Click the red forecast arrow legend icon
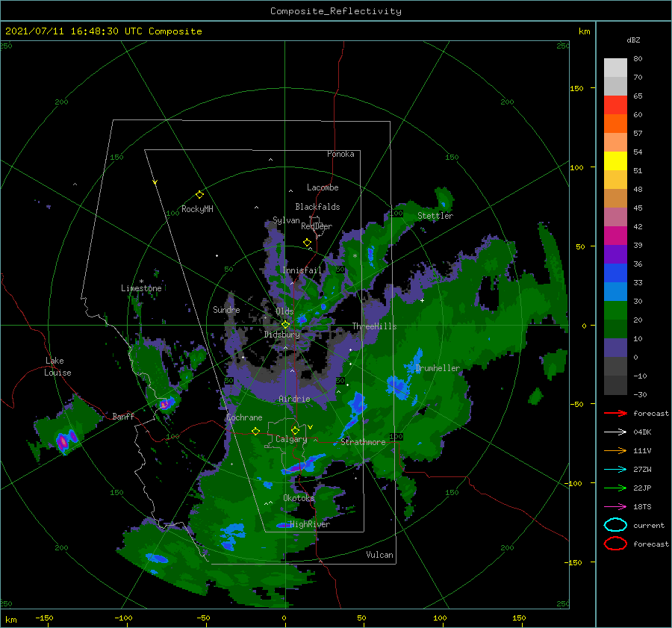The height and width of the screenshot is (628, 672). pos(615,413)
